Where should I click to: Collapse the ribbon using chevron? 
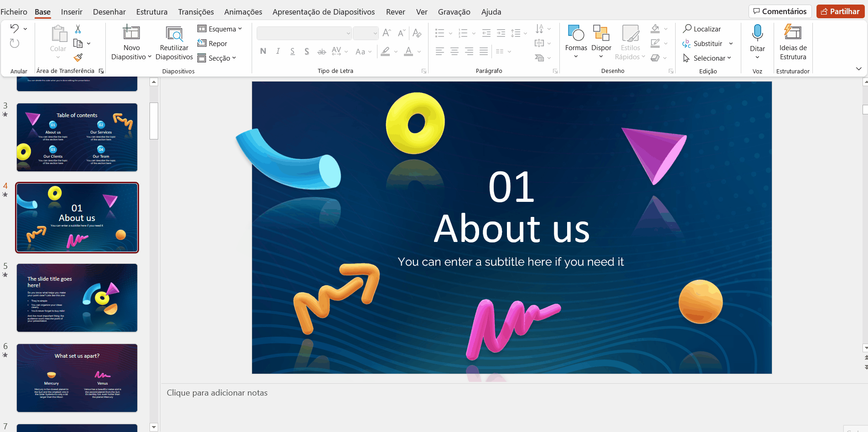(858, 69)
